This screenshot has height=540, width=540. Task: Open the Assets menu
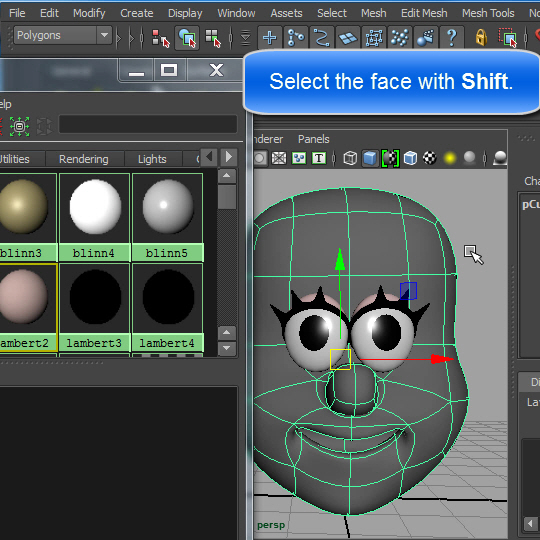[x=286, y=13]
